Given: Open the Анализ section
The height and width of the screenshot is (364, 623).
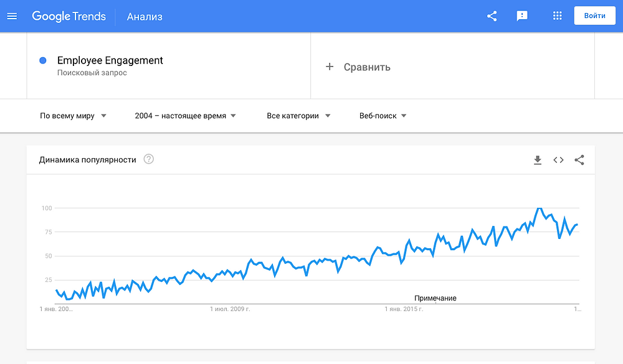Looking at the screenshot, I should point(145,17).
